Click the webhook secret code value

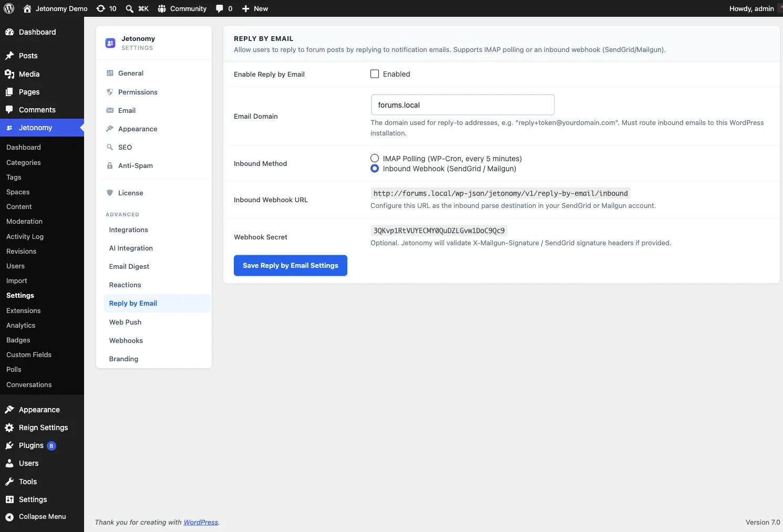pyautogui.click(x=439, y=231)
